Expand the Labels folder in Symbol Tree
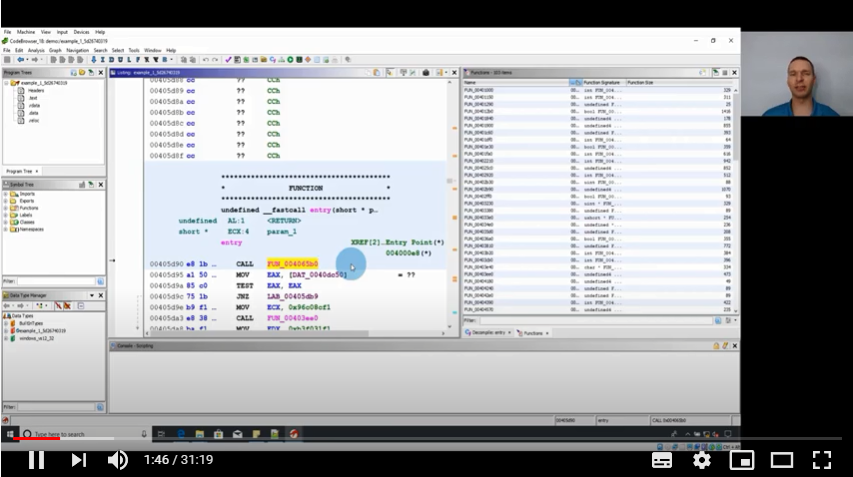The height and width of the screenshot is (477, 853). pos(6,215)
